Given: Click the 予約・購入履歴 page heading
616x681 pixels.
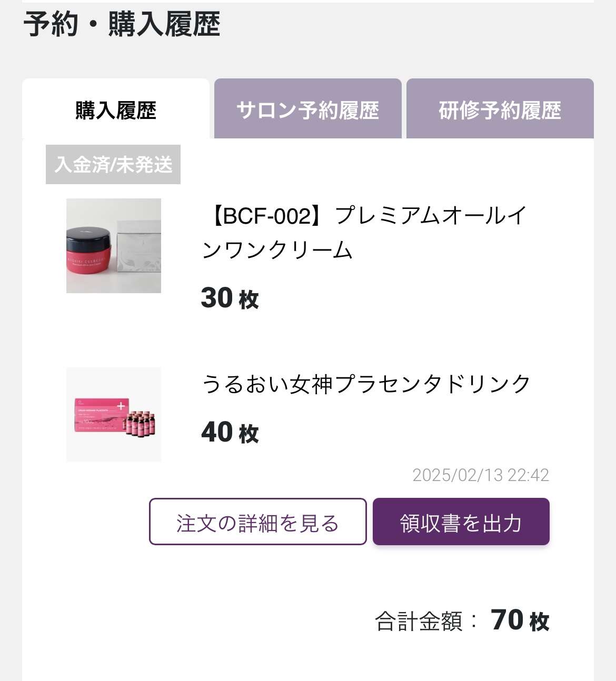Looking at the screenshot, I should [122, 24].
